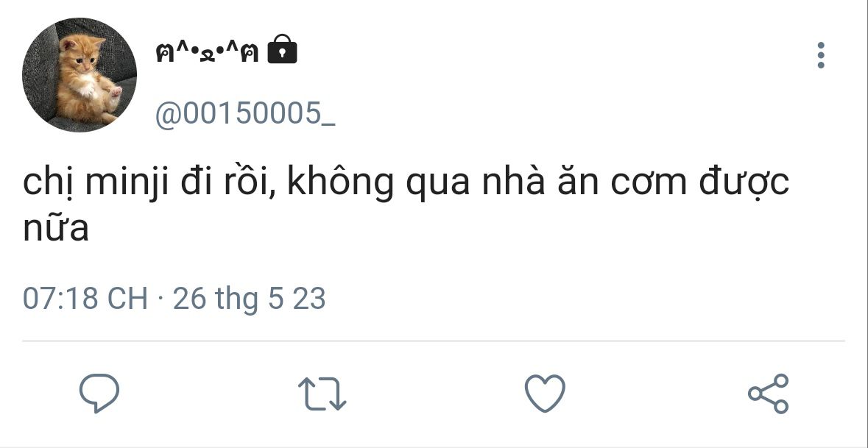Click the word 'nữa' on second line
This screenshot has height=448, width=868.
pos(55,227)
